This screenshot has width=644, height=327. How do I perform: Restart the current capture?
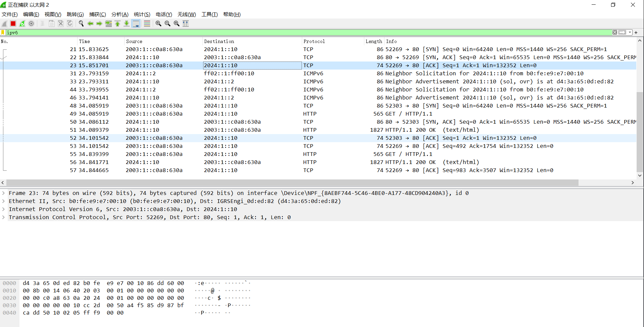point(22,24)
